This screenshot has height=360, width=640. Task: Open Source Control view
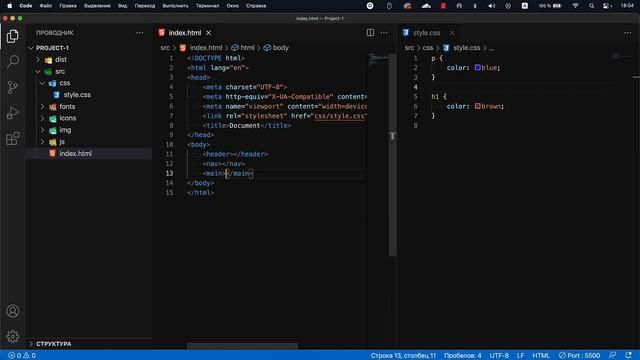coord(13,87)
